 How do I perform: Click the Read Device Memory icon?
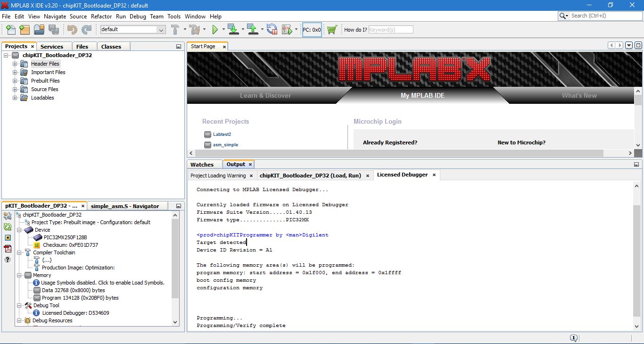[x=252, y=30]
